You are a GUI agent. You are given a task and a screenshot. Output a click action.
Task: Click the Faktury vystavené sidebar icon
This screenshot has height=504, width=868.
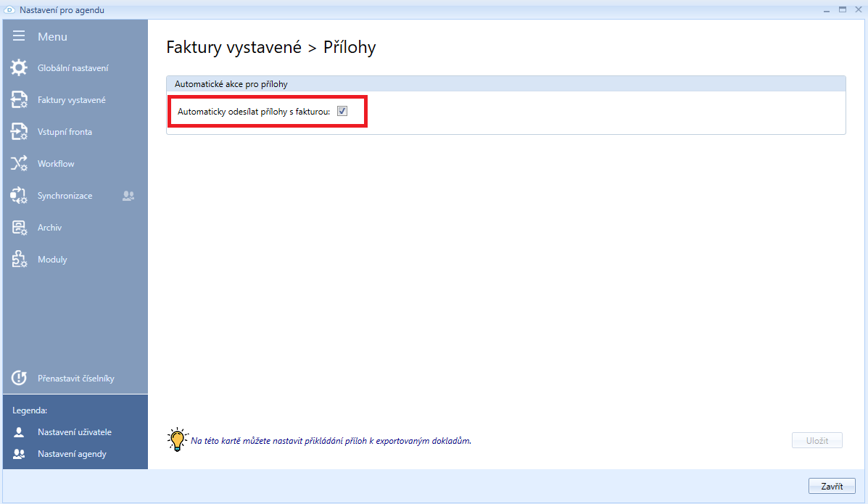pos(19,100)
